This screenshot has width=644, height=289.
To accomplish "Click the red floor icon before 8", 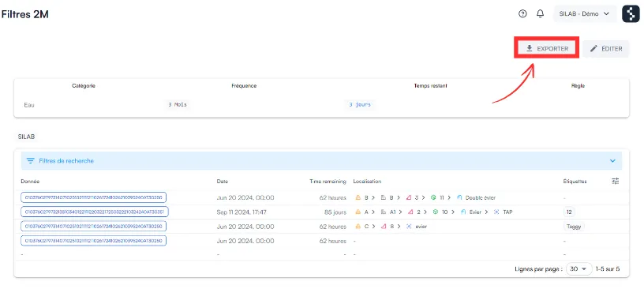I will pos(384,227).
